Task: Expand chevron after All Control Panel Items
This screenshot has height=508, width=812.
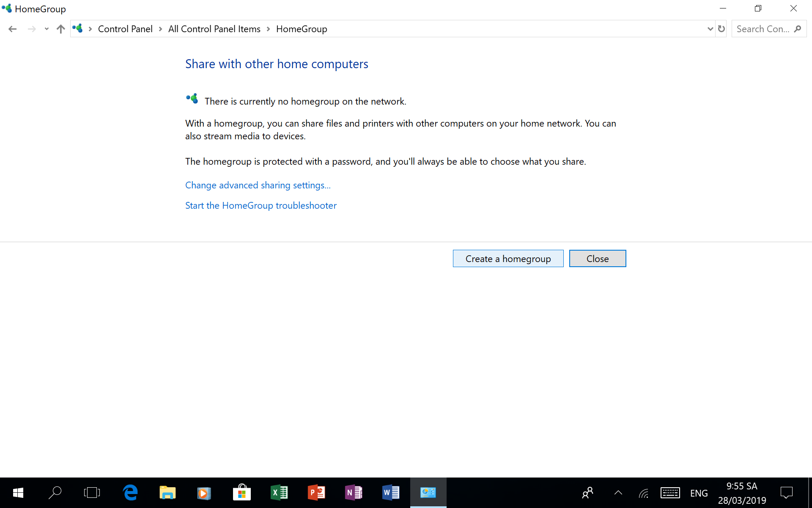Action: tap(268, 29)
